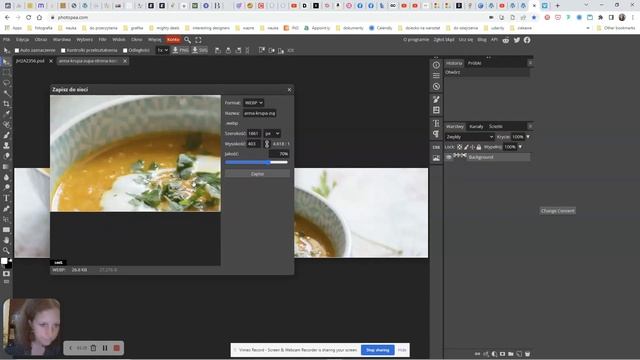Open the Info panel icon
Viewport: 640px width, 360px height.
point(436,65)
